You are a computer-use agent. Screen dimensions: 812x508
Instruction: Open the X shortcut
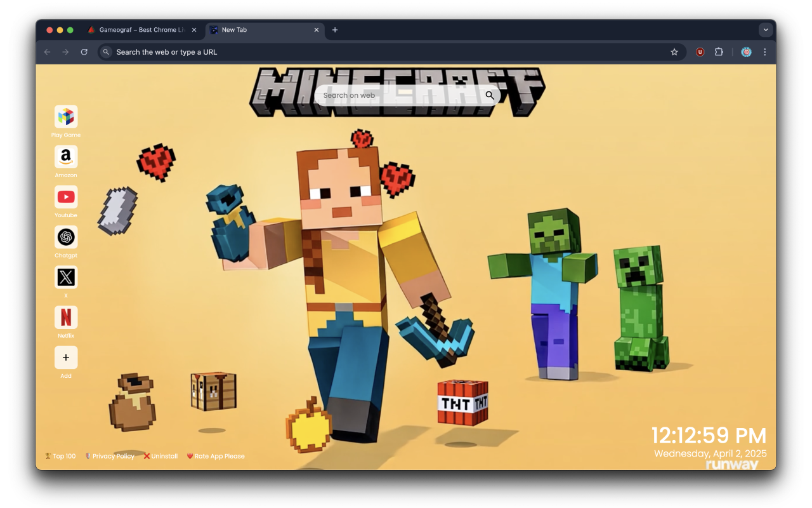tap(65, 277)
